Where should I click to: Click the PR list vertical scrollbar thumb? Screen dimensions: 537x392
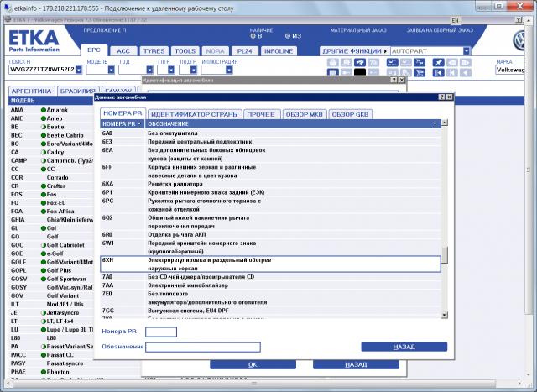(x=445, y=255)
